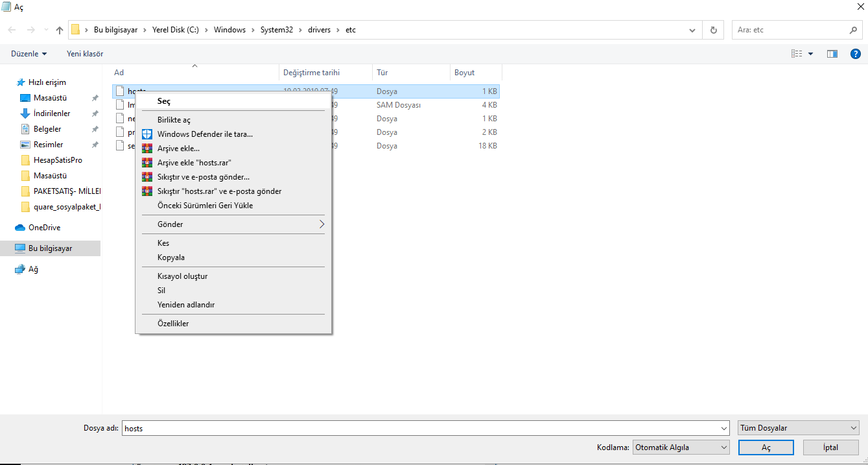The width and height of the screenshot is (868, 465).
Task: Open the help question mark icon
Action: click(x=855, y=54)
